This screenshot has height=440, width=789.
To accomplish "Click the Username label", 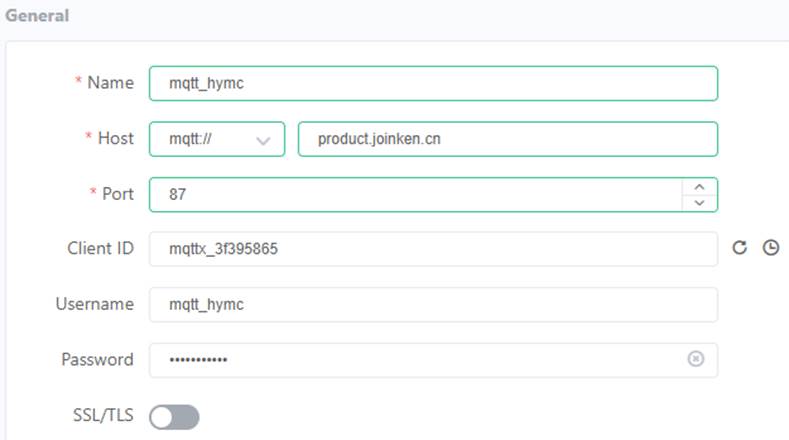I will (x=95, y=304).
